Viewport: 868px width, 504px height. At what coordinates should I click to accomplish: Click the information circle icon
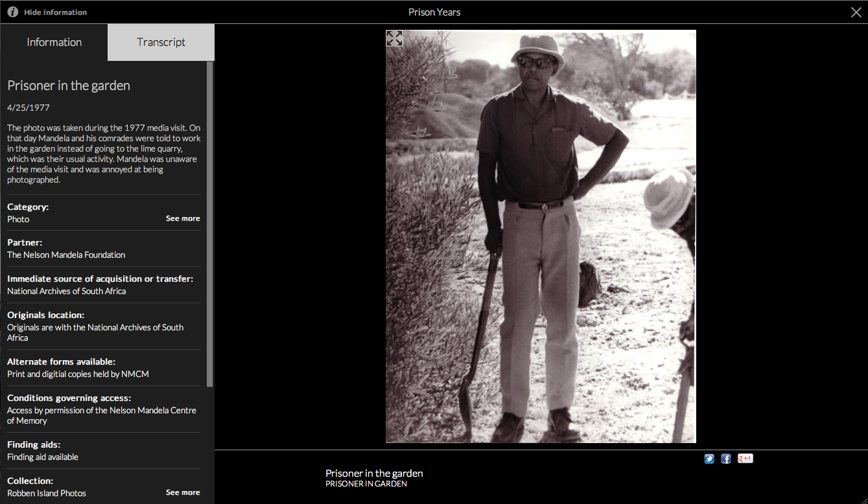[13, 12]
